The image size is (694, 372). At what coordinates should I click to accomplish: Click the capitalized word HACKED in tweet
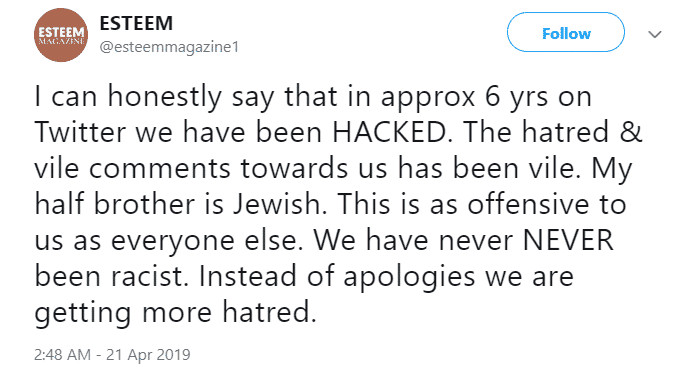(x=391, y=132)
